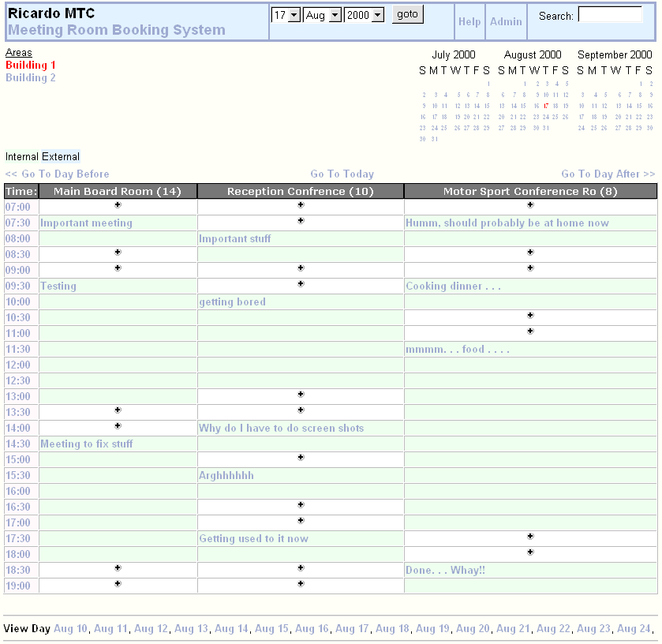
Task: Book Motor Sport room at 10:30
Action: pyautogui.click(x=530, y=316)
